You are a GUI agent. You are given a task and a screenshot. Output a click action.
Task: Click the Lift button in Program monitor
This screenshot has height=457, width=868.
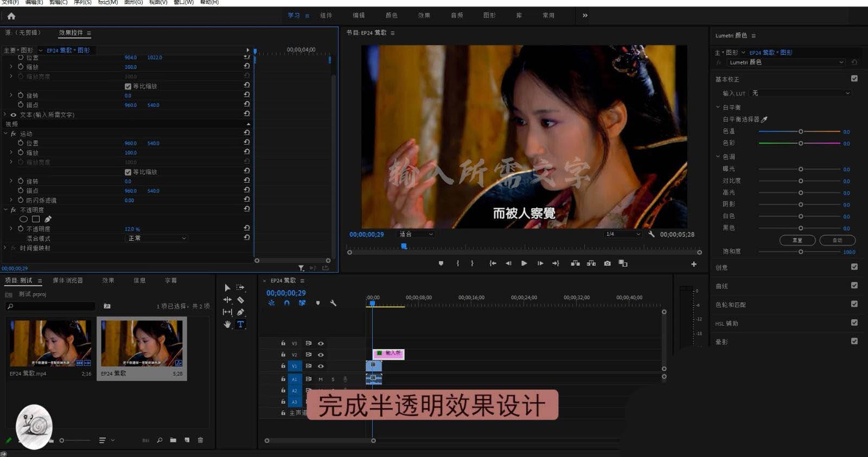575,263
